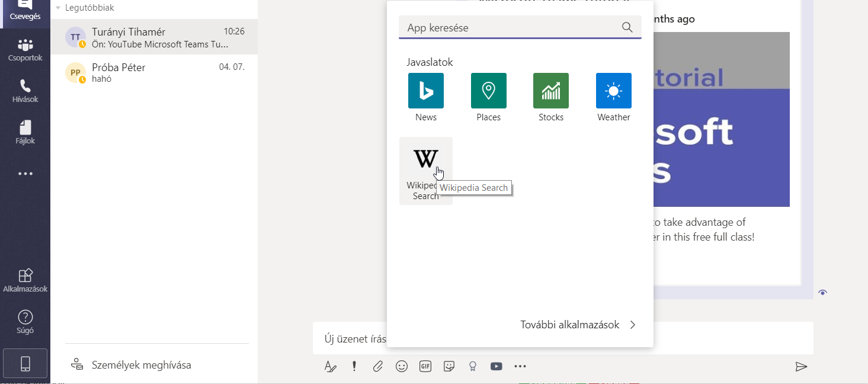Open the Hívások section
The height and width of the screenshot is (384, 868).
pos(25,91)
